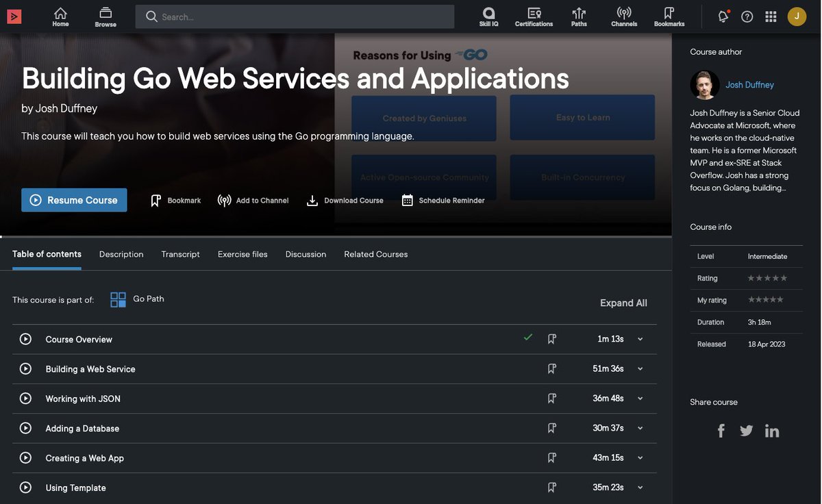Play the Building a Web Service module
This screenshot has width=822, height=504.
coord(25,368)
